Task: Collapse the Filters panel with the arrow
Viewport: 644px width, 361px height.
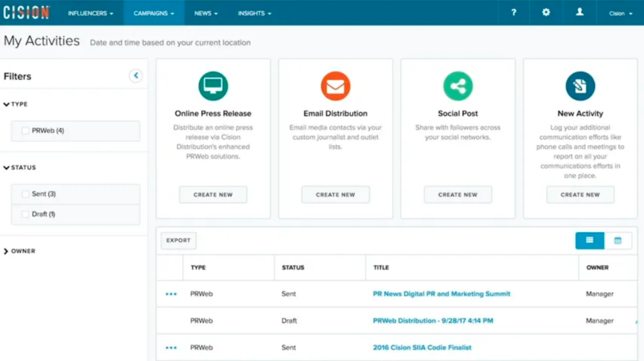Action: tap(135, 75)
